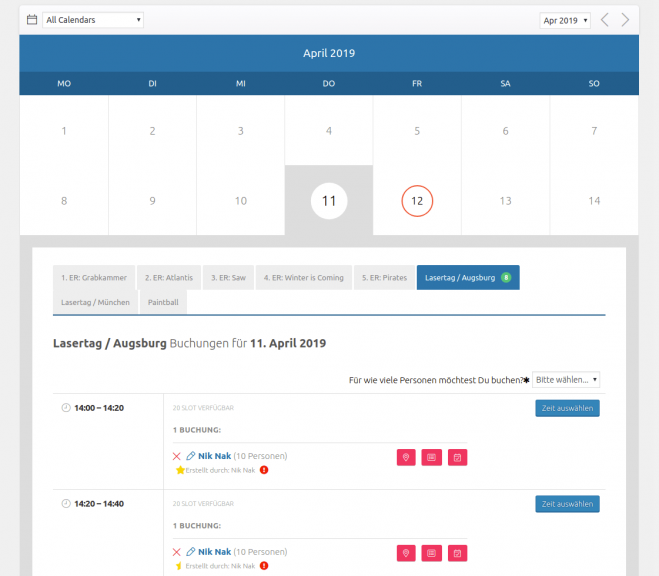Expand the 'Bitte wählen...' persons dropdown
Image resolution: width=659 pixels, height=576 pixels.
tap(566, 380)
